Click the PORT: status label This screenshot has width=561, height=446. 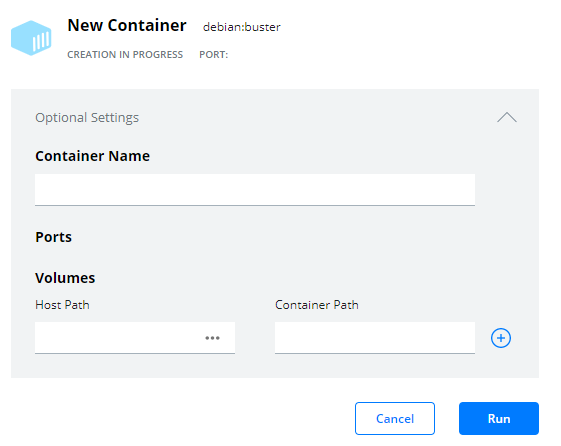(213, 55)
